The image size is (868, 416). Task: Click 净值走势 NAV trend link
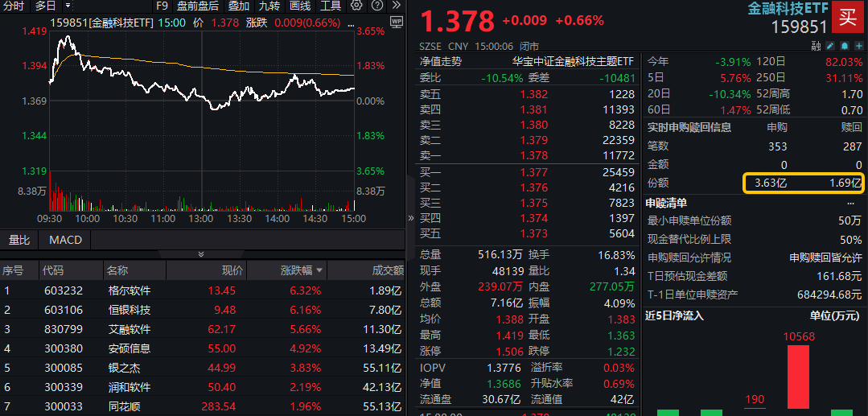click(441, 61)
